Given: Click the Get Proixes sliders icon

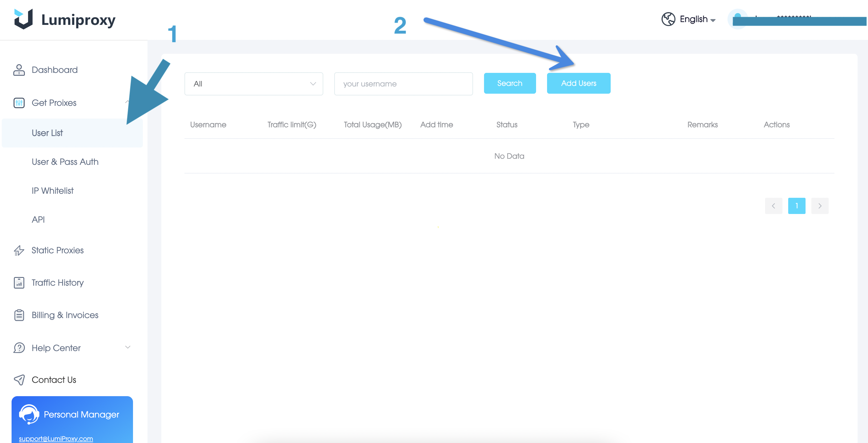Looking at the screenshot, I should tap(19, 103).
